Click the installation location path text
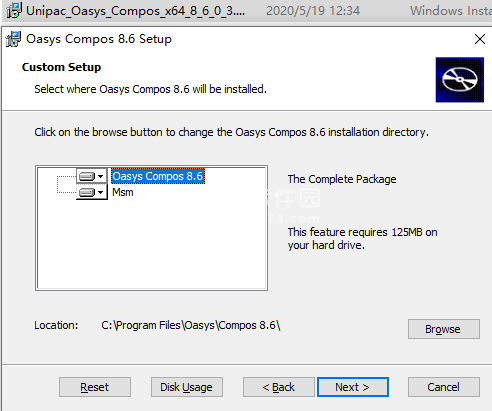The height and width of the screenshot is (411, 492). (191, 325)
